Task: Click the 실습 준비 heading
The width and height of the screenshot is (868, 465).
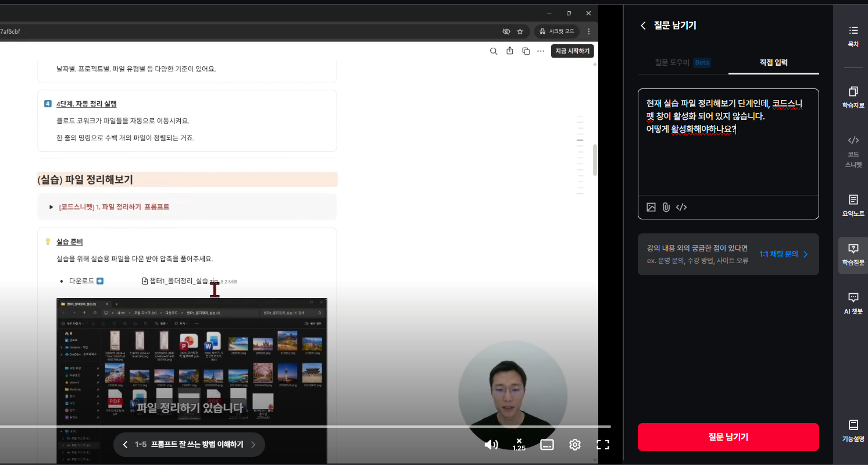Action: pos(70,242)
